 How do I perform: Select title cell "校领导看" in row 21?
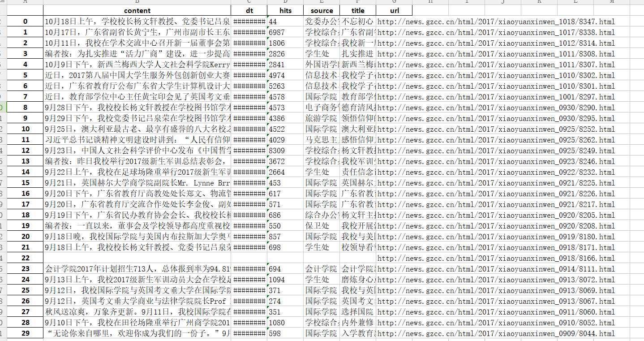[x=358, y=247]
